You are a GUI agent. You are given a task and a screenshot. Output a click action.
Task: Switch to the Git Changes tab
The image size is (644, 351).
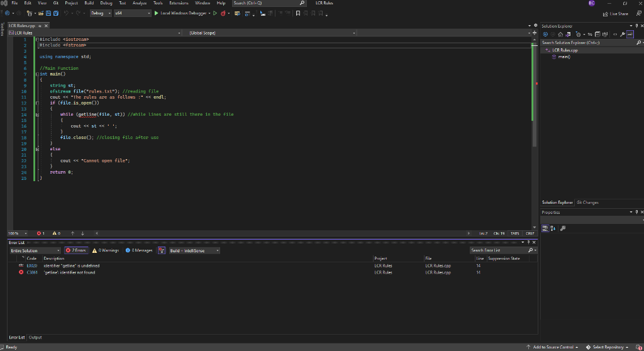(x=587, y=203)
